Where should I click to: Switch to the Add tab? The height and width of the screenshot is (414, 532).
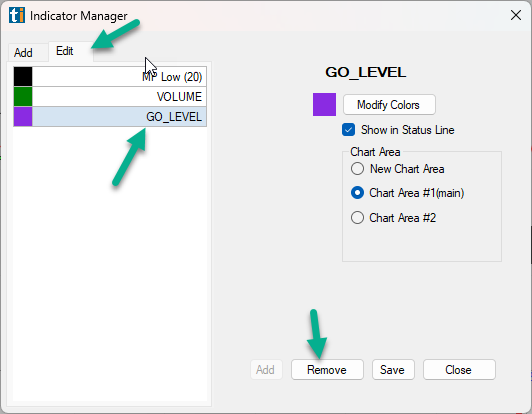coord(23,53)
